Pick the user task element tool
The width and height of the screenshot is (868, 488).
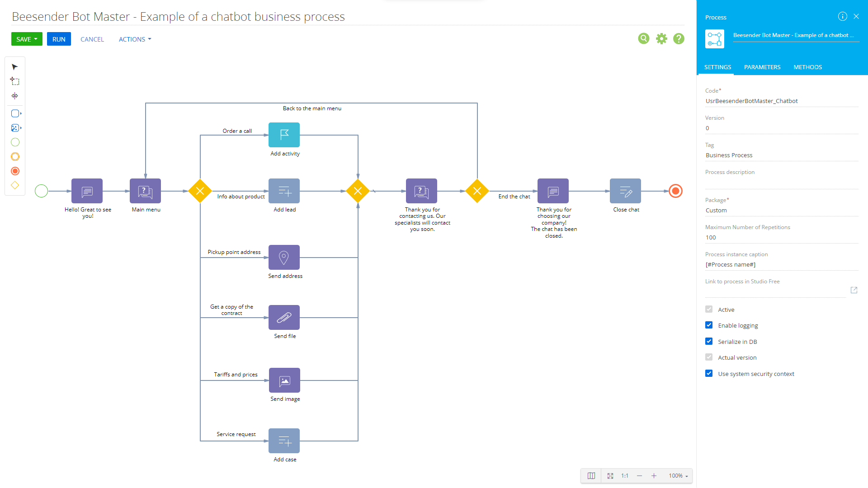tap(15, 113)
